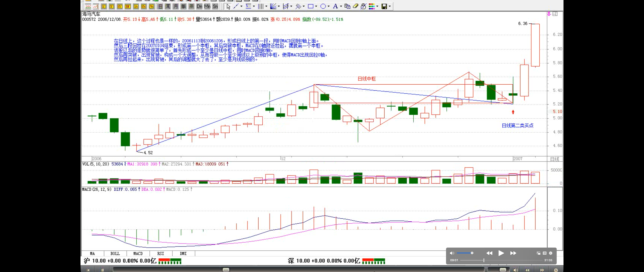
Task: Expand vertical cycle lines dropdown
Action: (266, 7)
